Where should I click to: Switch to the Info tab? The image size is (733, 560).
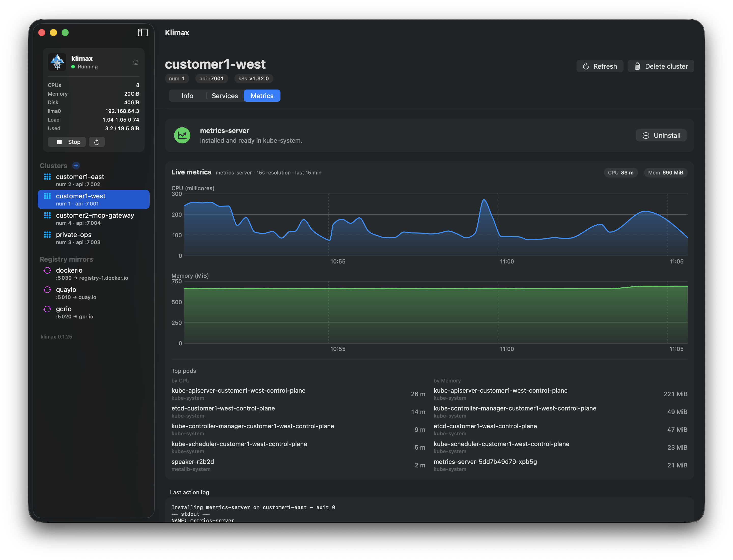188,96
